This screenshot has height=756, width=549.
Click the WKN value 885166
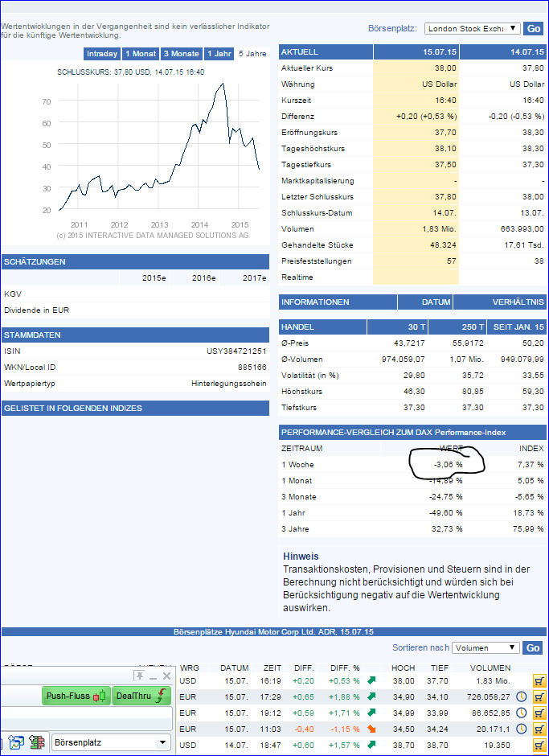pyautogui.click(x=252, y=368)
